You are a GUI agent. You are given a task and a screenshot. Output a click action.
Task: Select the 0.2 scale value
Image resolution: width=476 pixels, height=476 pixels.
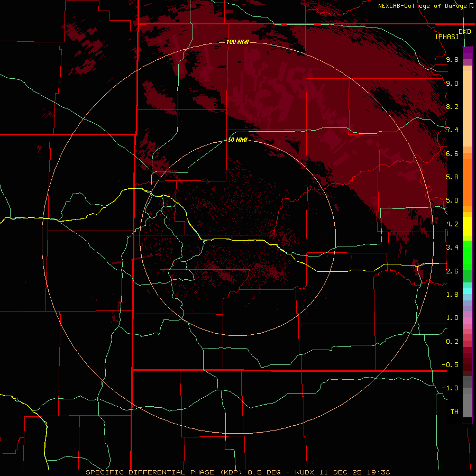click(x=452, y=342)
